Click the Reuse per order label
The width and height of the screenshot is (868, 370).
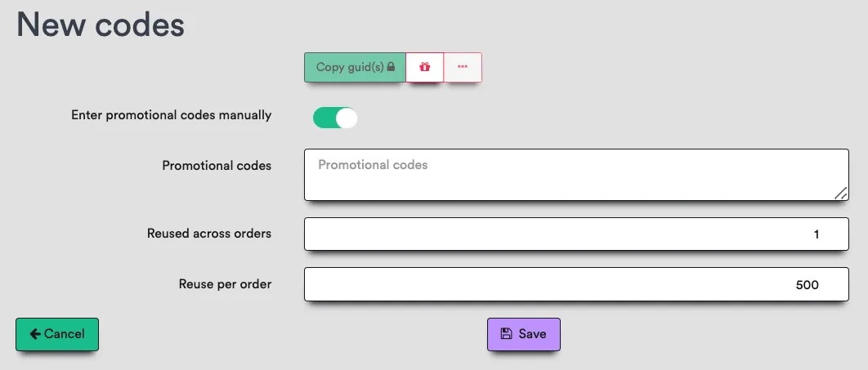[x=226, y=284]
